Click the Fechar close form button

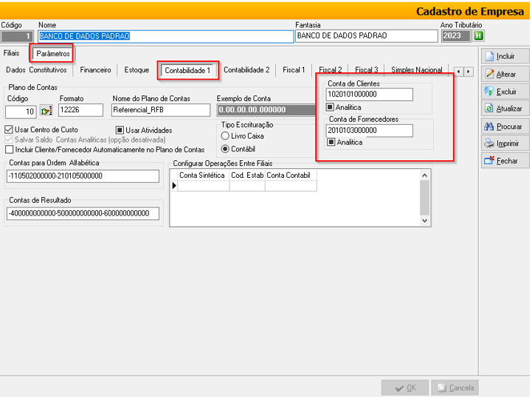500,161
